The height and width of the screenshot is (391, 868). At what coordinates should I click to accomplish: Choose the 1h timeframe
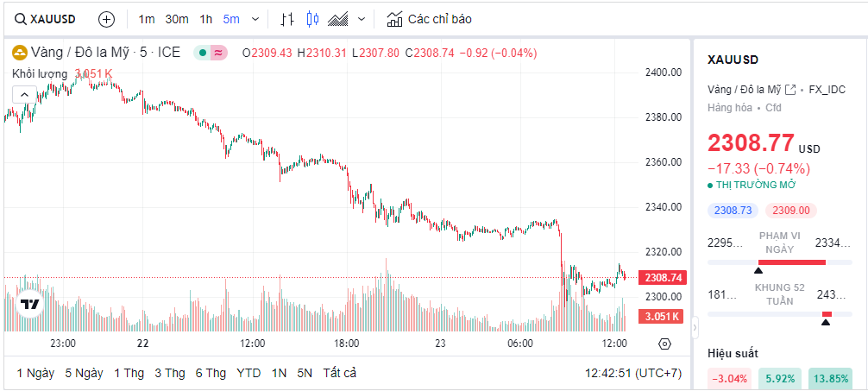tap(206, 19)
